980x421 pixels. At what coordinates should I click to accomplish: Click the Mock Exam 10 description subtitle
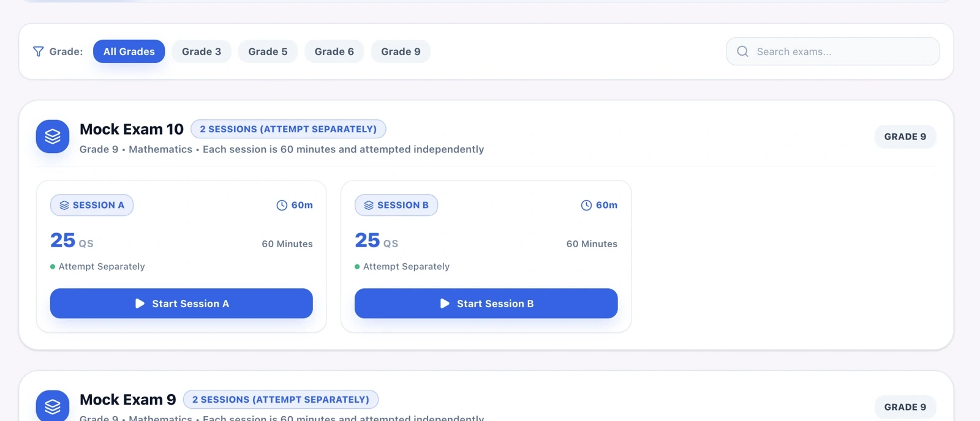coord(282,149)
